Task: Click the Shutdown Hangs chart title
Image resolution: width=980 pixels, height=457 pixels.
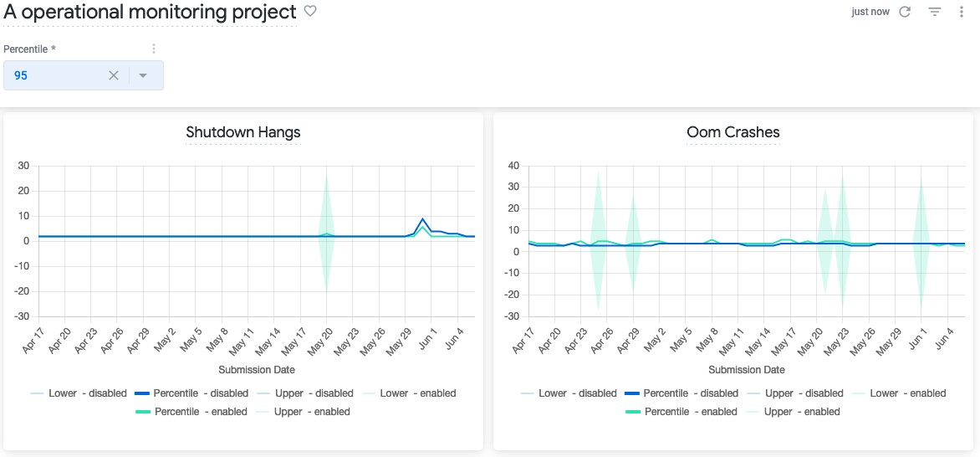Action: point(242,132)
